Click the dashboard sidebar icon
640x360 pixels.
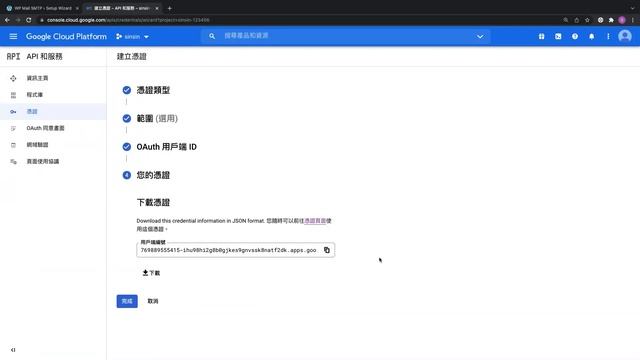(13, 78)
